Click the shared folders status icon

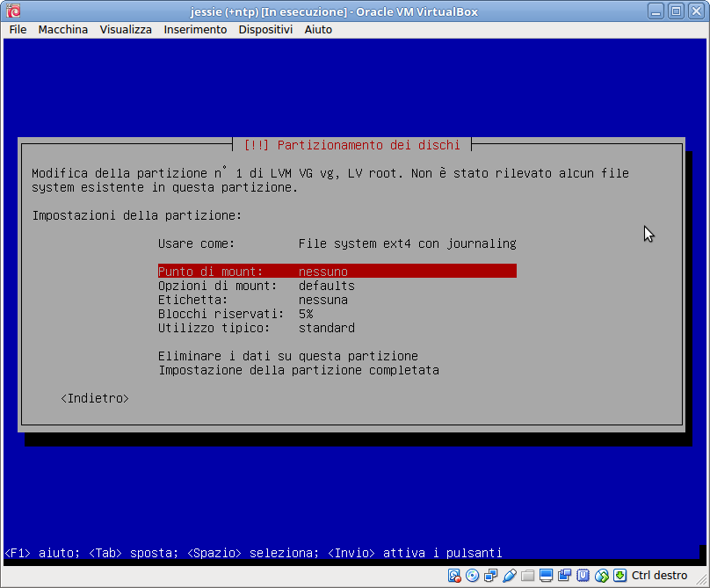[x=527, y=576]
